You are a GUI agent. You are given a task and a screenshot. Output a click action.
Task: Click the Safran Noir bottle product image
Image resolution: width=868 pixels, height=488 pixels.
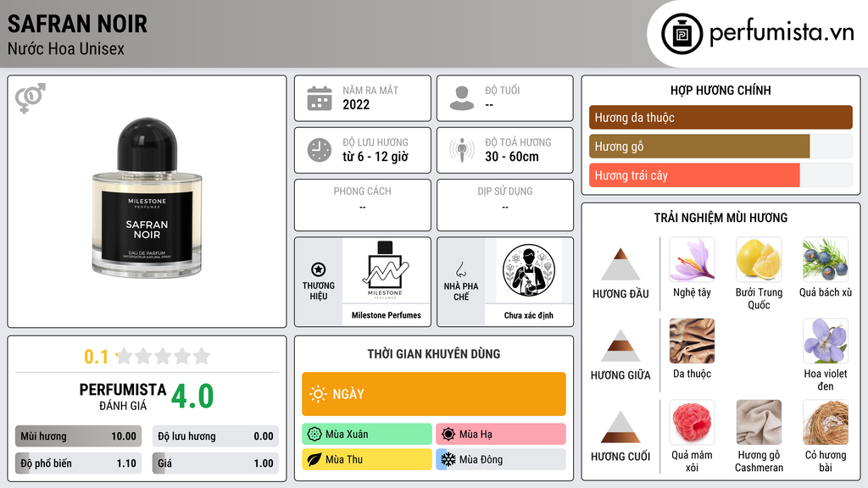click(147, 197)
